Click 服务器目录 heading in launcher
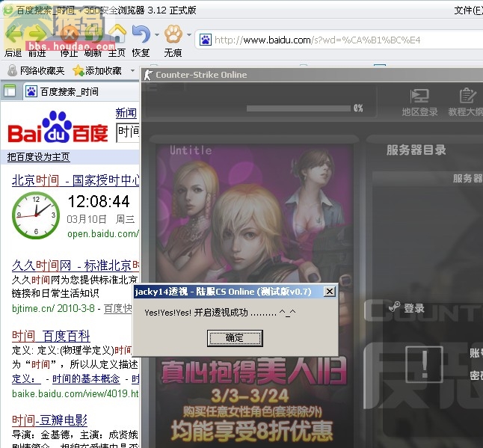483x448 pixels. [x=416, y=150]
